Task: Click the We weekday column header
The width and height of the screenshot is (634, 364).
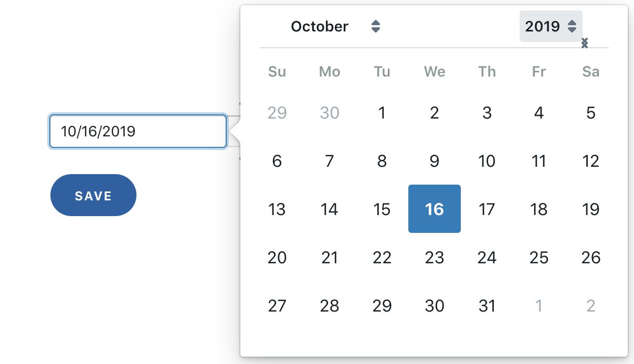Action: (x=434, y=72)
